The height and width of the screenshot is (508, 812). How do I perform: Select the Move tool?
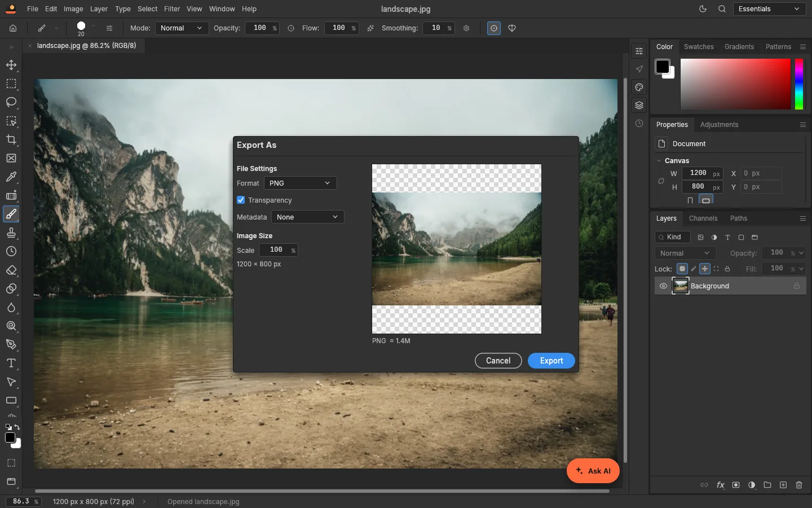point(11,65)
